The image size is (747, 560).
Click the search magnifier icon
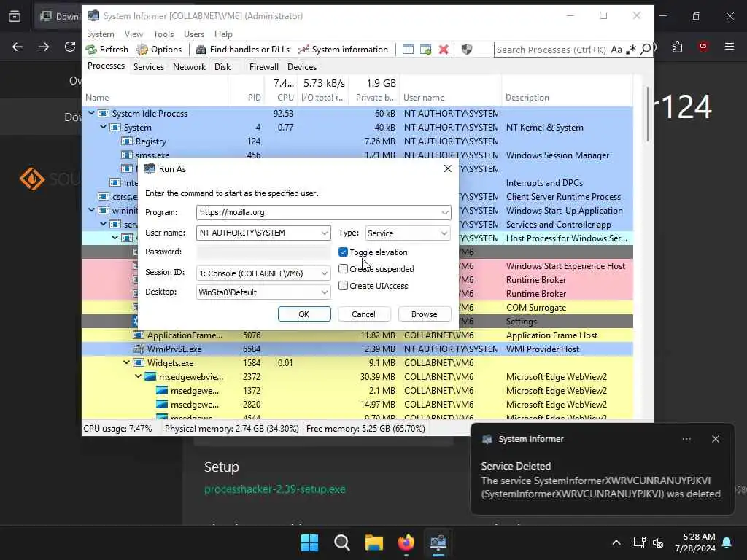[x=646, y=50]
